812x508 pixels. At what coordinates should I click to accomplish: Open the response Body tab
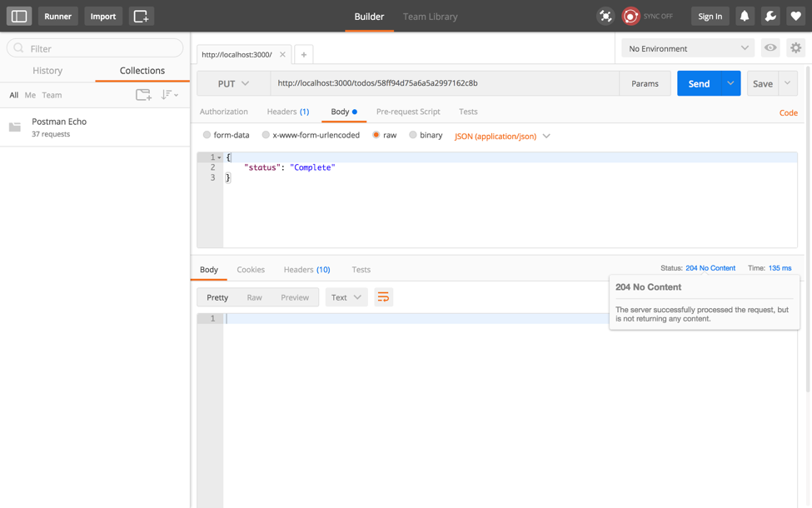point(209,269)
